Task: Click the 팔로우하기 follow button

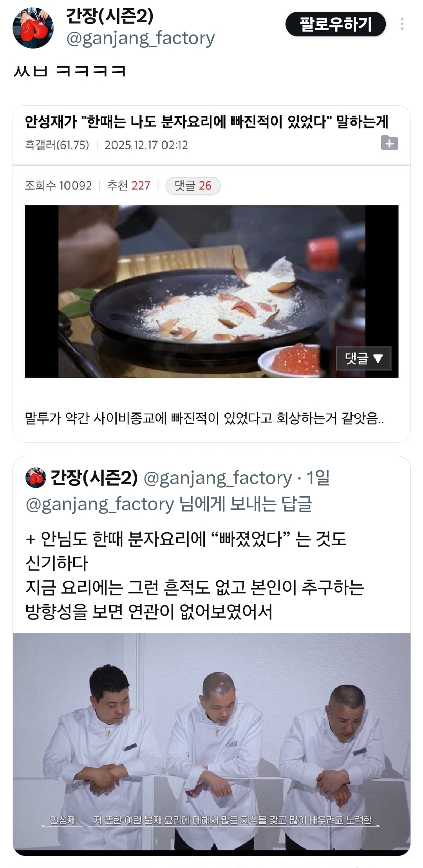Action: click(336, 24)
